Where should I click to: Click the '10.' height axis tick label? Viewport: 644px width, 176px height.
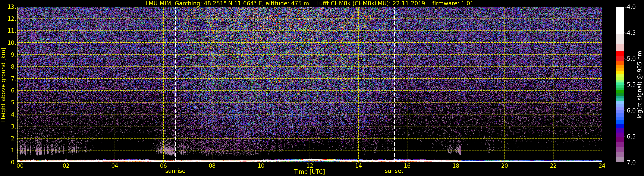pos(12,43)
